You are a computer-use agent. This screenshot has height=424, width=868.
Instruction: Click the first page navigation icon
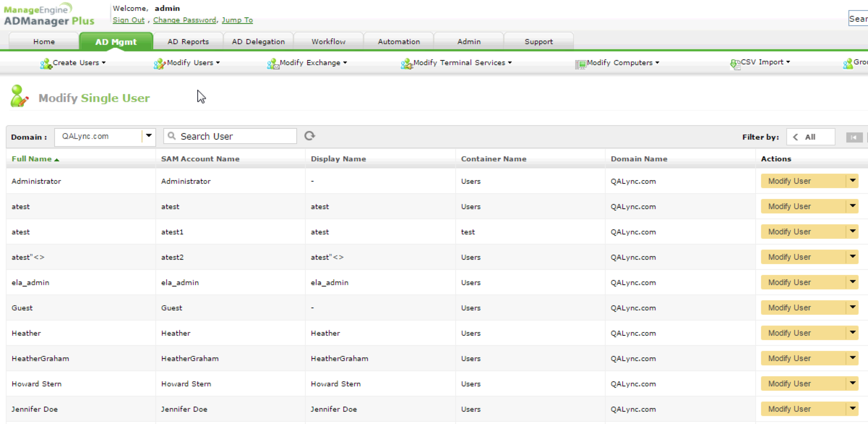(854, 137)
